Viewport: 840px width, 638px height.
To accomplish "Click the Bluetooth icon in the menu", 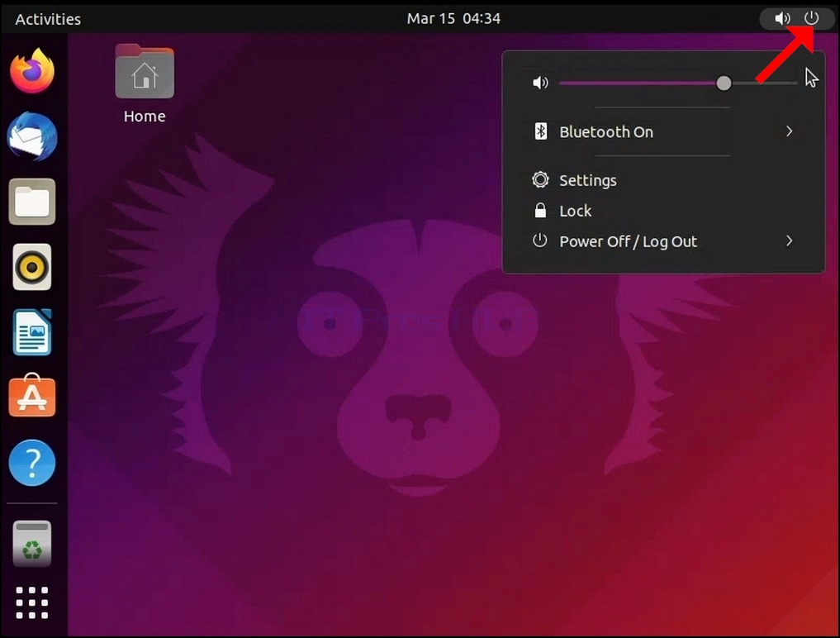I will [x=540, y=131].
